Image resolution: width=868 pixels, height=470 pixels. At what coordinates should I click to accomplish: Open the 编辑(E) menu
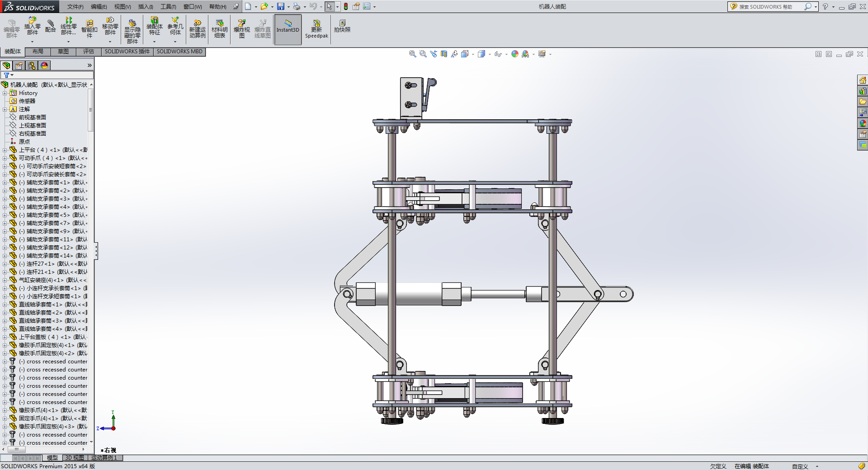click(x=99, y=7)
